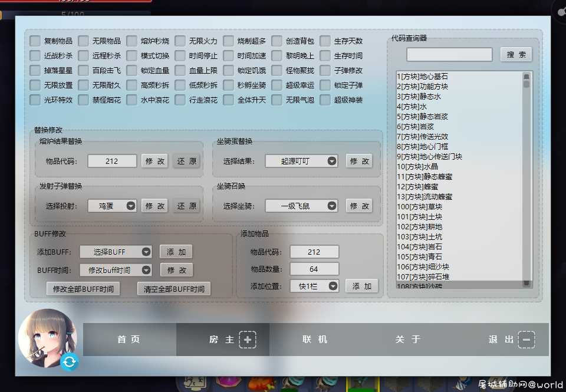Enable the 黎明晚上 checkbox
Viewport: 566px width, 392px height.
[x=277, y=55]
